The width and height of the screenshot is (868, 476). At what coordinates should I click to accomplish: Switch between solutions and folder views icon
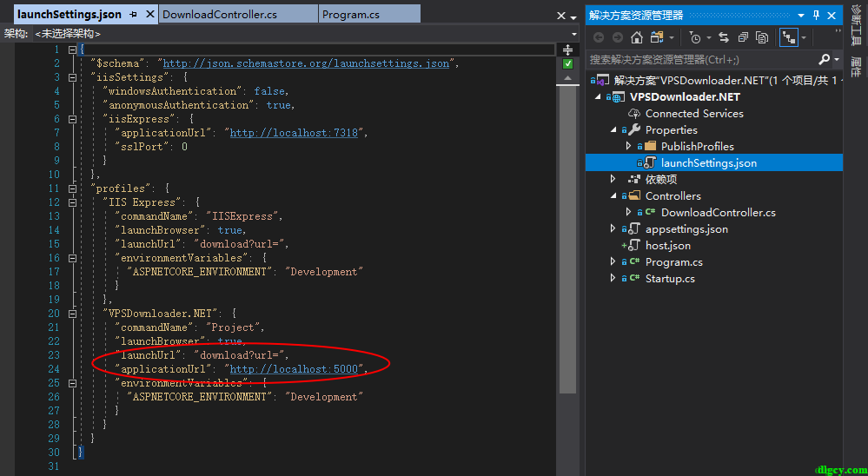coord(657,37)
